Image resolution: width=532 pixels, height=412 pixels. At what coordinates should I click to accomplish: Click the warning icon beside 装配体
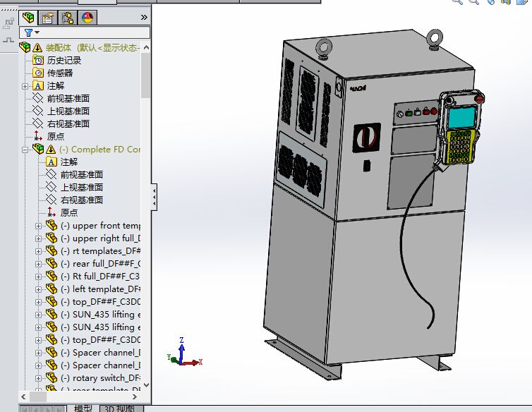(x=37, y=47)
